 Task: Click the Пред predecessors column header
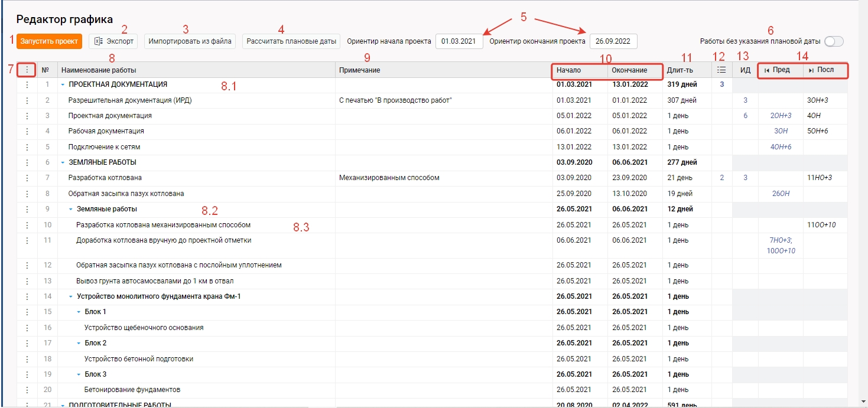pos(780,70)
